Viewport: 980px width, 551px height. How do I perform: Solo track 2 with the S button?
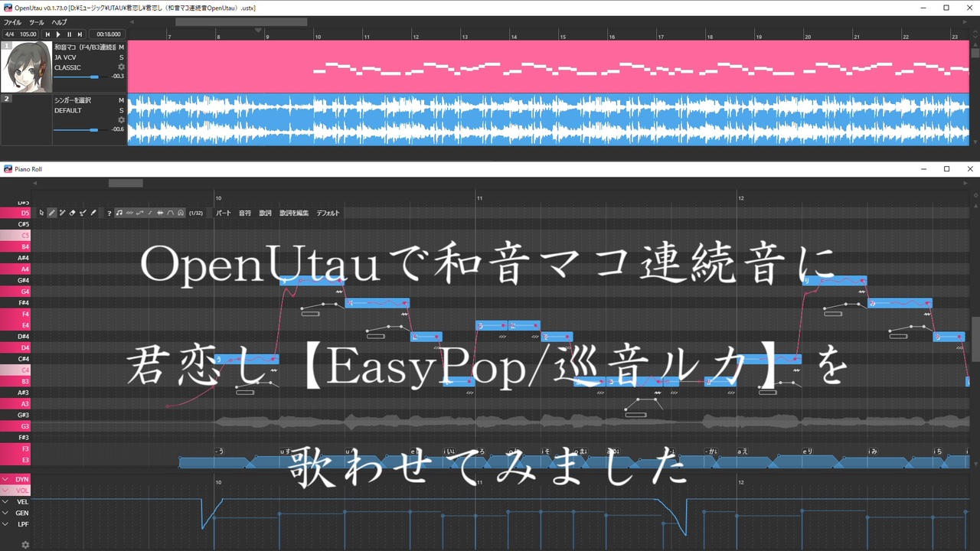[121, 110]
